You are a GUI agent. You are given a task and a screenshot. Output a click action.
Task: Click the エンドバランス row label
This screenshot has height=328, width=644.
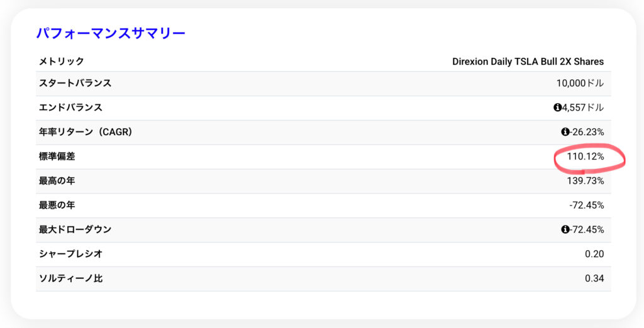pos(70,107)
